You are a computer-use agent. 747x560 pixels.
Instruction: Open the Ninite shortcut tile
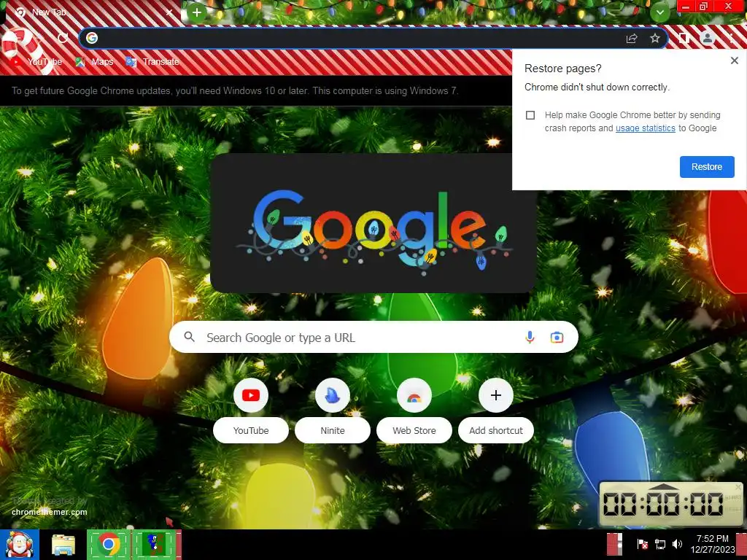click(333, 395)
